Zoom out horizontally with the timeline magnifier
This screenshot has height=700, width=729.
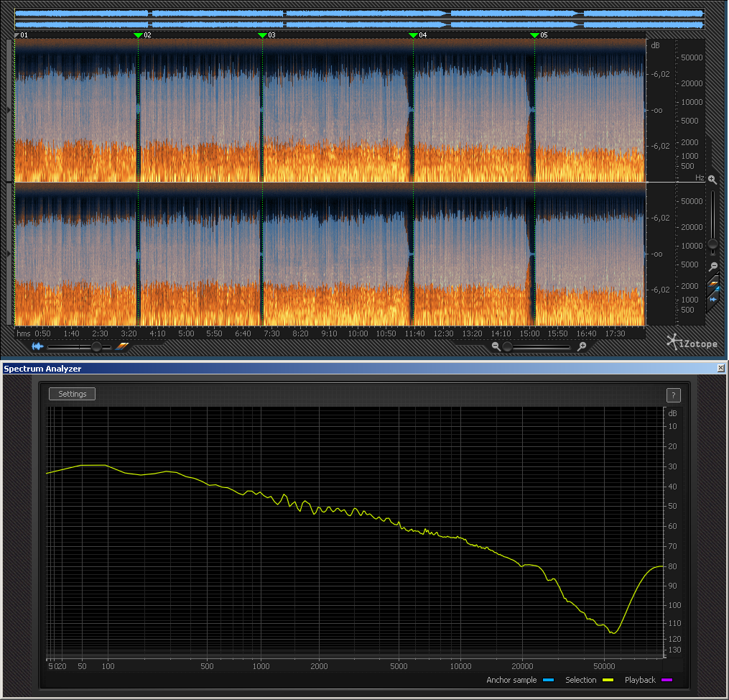pyautogui.click(x=496, y=346)
